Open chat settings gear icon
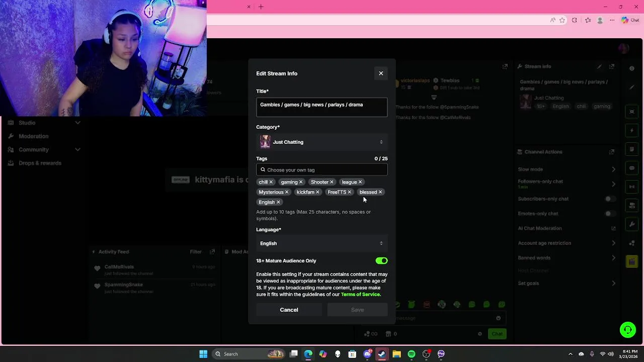This screenshot has width=644, height=362. 480,334
